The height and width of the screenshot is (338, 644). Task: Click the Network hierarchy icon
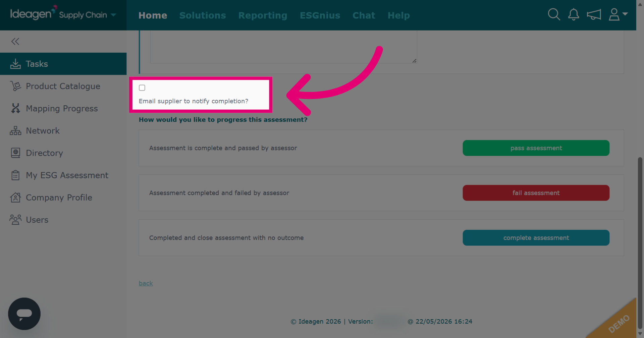coord(15,131)
